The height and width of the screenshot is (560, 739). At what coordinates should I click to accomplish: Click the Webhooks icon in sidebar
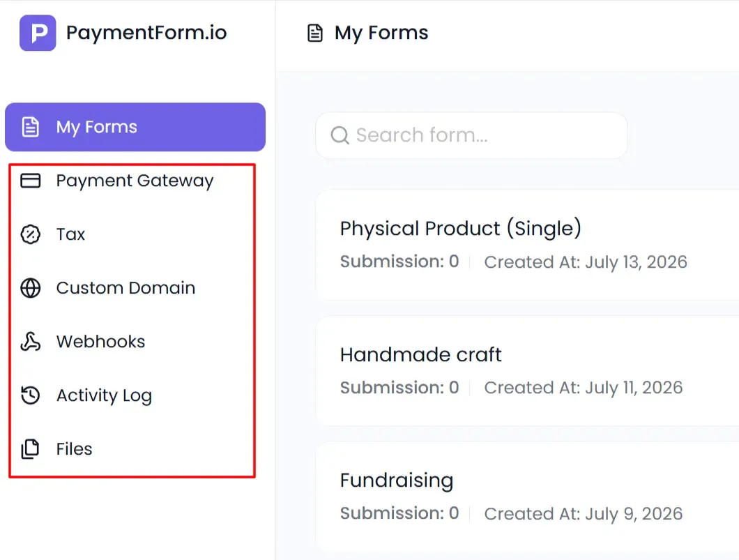(31, 342)
